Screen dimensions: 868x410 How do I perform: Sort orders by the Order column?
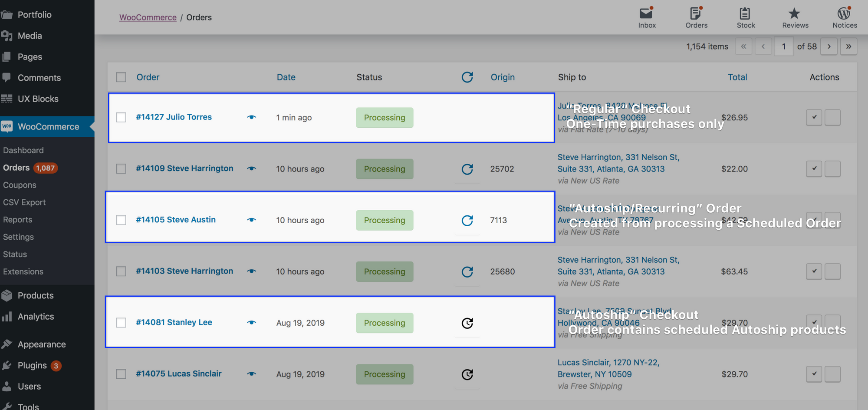[x=148, y=77]
